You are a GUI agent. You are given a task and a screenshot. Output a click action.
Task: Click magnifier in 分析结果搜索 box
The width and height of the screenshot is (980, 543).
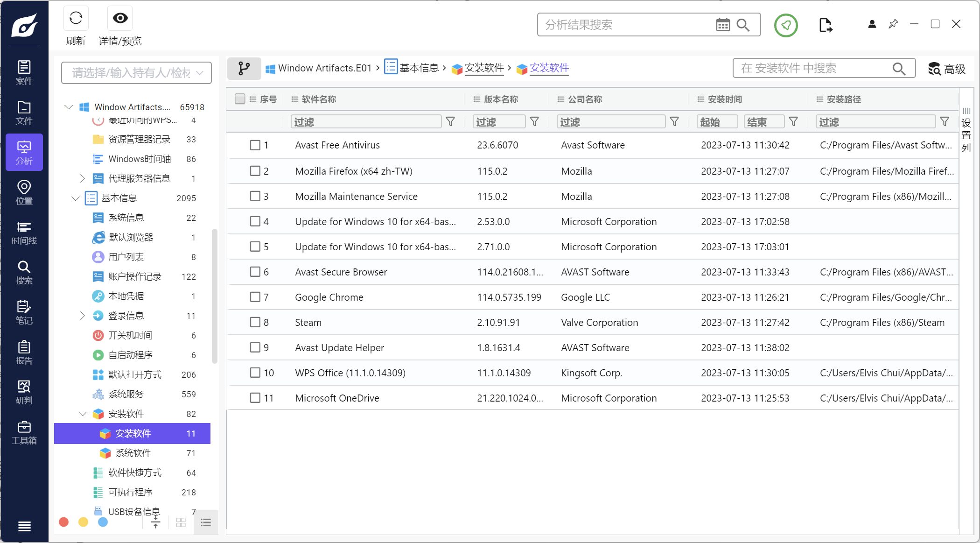pyautogui.click(x=743, y=25)
